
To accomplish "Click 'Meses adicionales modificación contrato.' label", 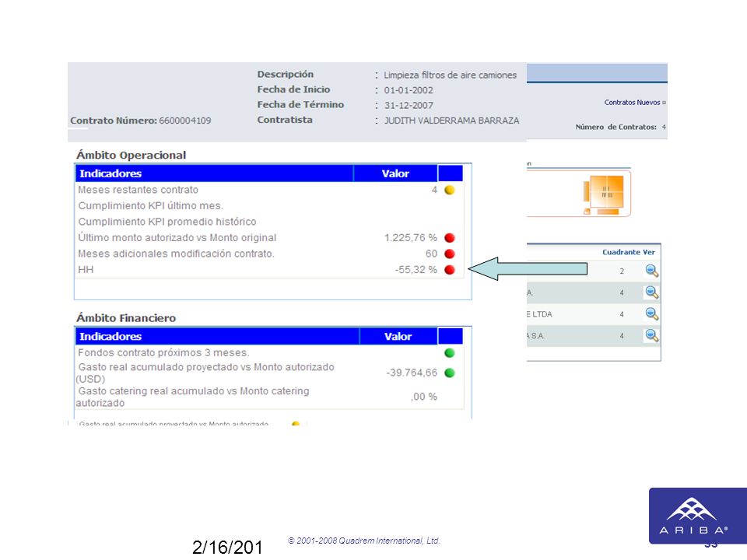I will [x=177, y=254].
